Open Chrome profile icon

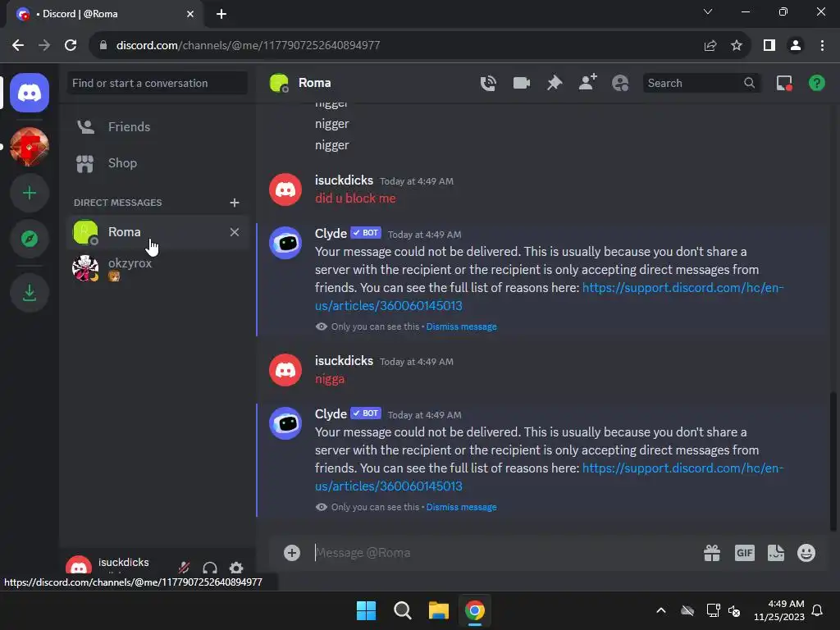click(796, 46)
